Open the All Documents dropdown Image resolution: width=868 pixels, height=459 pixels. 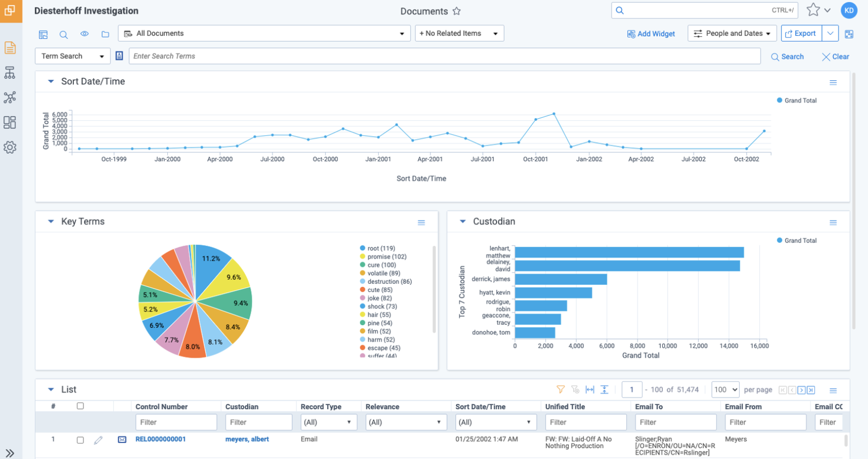point(264,33)
